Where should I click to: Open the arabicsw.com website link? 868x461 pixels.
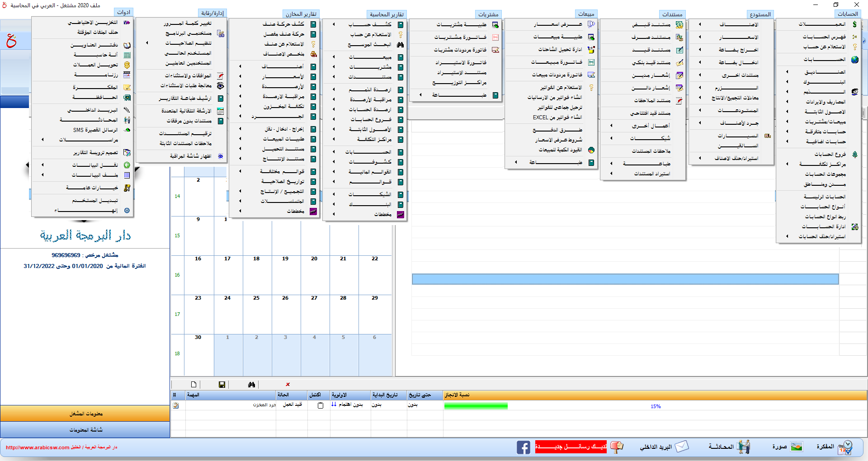click(38, 447)
